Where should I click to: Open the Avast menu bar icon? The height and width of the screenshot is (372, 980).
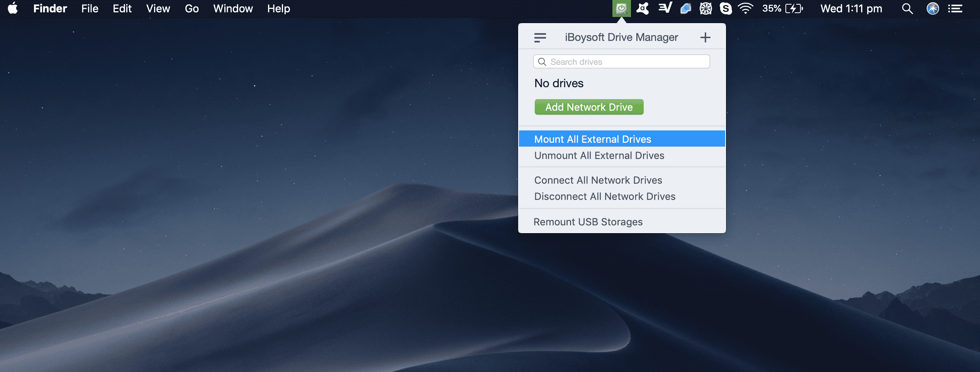(643, 8)
